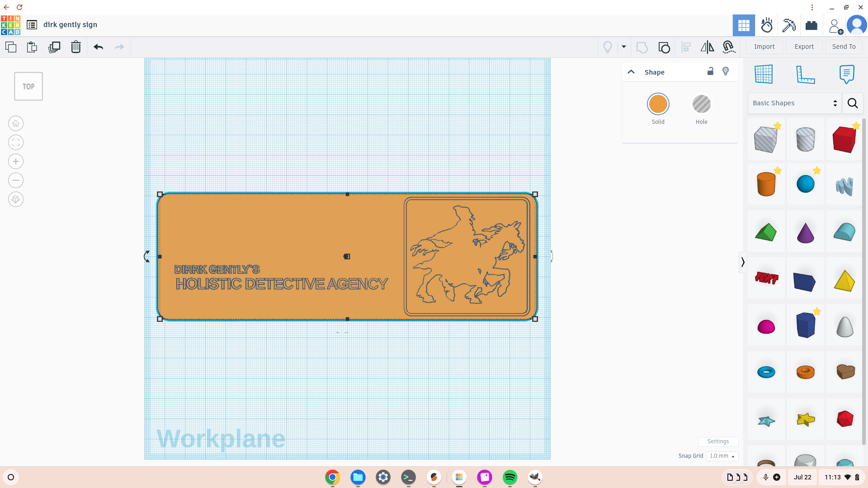Image resolution: width=868 pixels, height=488 pixels.
Task: Delete the selected shape with the trash icon
Action: coord(76,47)
